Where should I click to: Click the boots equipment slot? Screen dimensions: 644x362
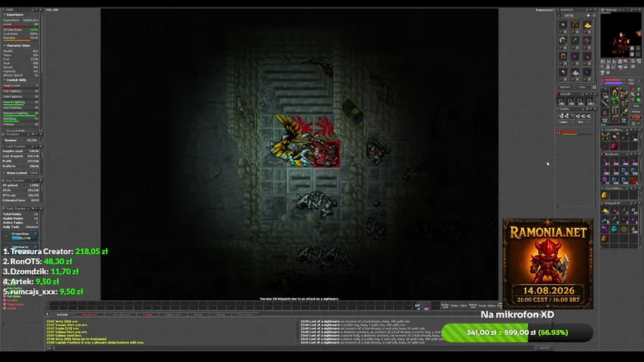point(615,118)
